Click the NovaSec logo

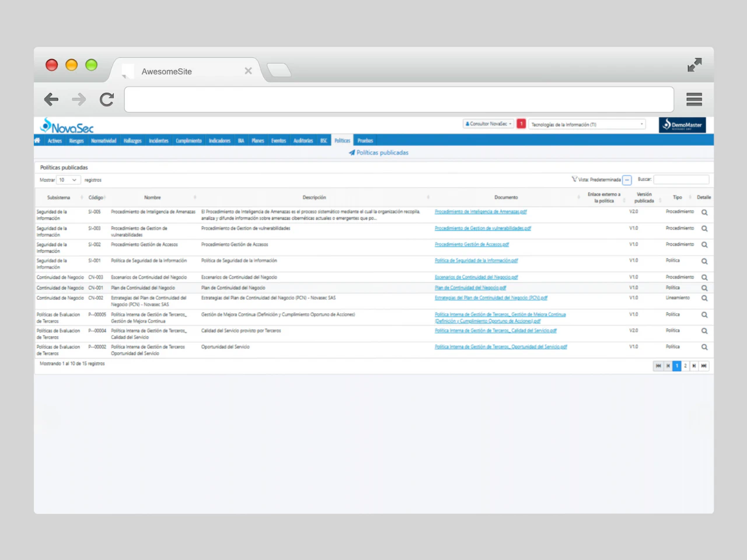tap(66, 126)
